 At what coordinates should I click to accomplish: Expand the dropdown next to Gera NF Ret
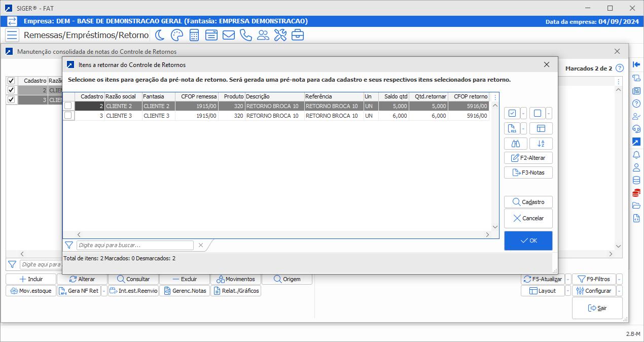point(103,291)
